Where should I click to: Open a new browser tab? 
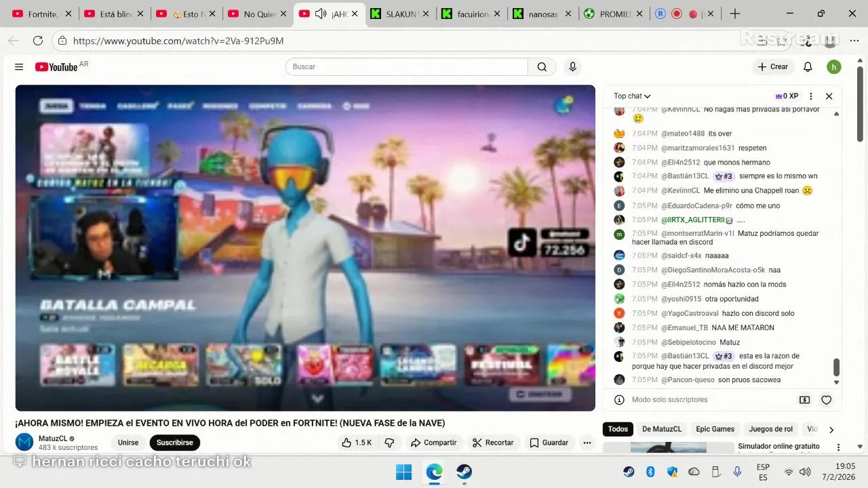[735, 14]
